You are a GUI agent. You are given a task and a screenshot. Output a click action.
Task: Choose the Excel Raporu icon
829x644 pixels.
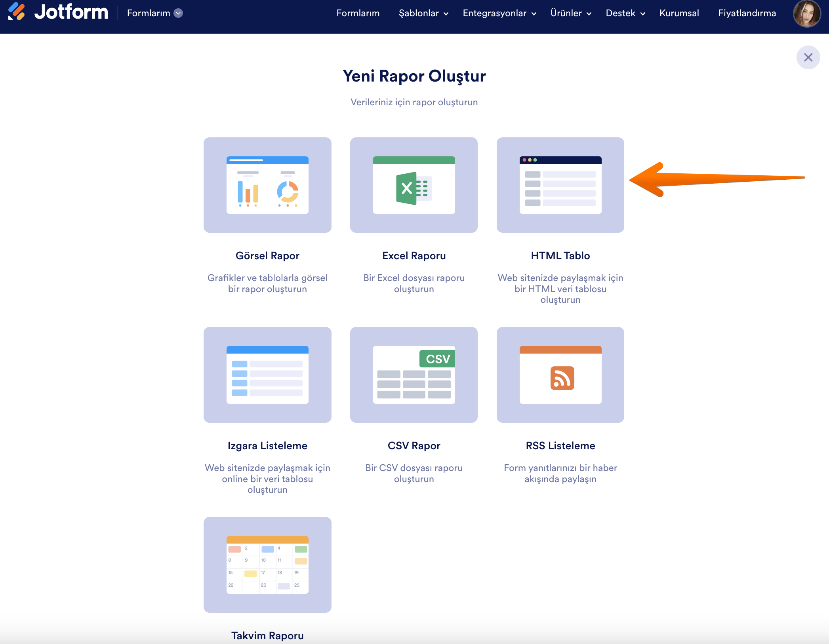click(414, 185)
